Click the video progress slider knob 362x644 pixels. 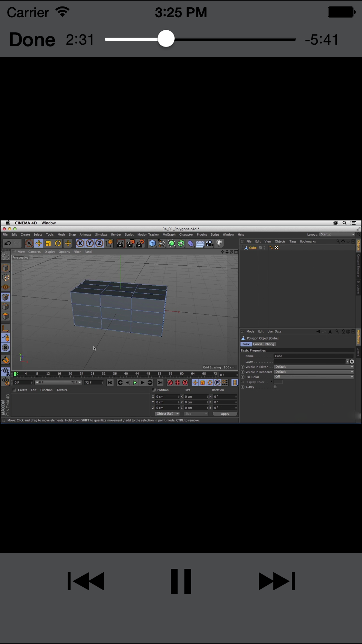tap(166, 39)
